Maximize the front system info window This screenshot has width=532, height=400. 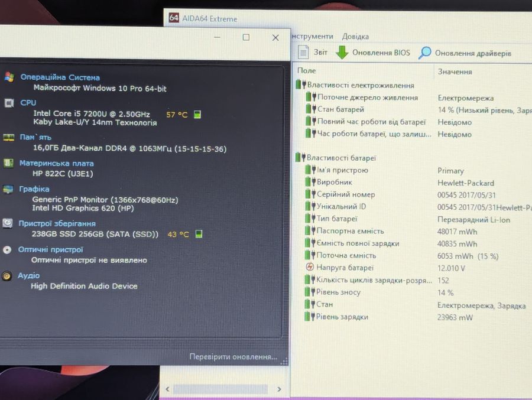[x=246, y=37]
